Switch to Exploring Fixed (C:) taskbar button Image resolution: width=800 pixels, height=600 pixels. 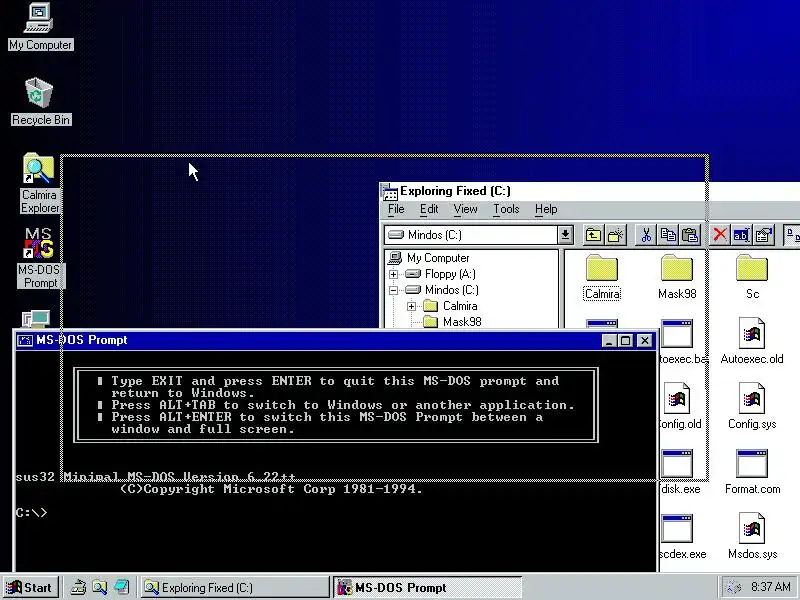(x=235, y=587)
